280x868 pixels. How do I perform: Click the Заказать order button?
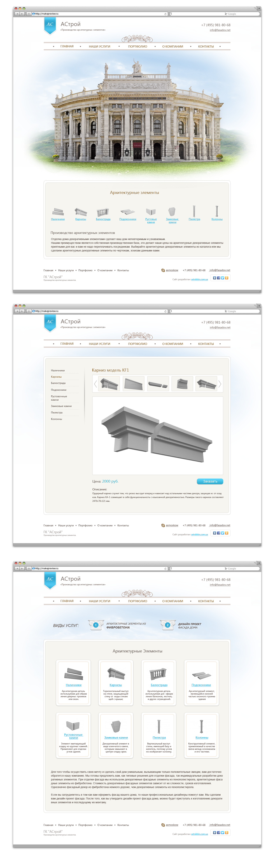coord(209,481)
